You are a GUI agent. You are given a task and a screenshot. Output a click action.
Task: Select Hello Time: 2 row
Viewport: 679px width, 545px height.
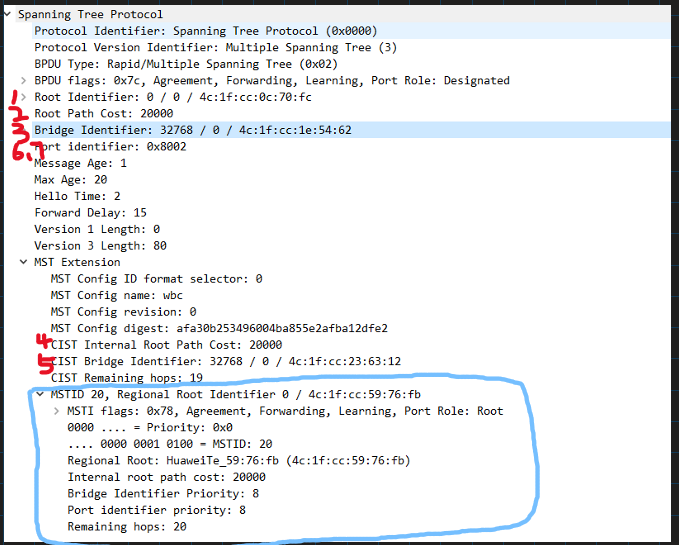click(x=351, y=196)
